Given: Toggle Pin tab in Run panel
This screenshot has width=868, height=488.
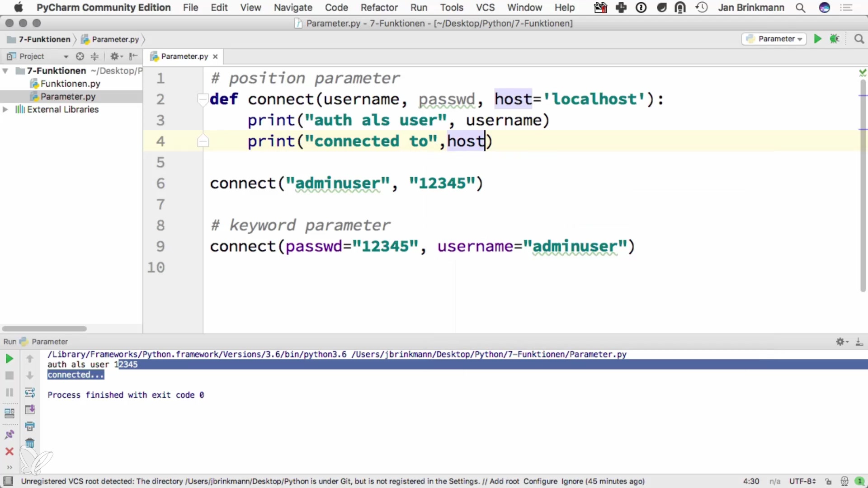Looking at the screenshot, I should click(x=9, y=434).
